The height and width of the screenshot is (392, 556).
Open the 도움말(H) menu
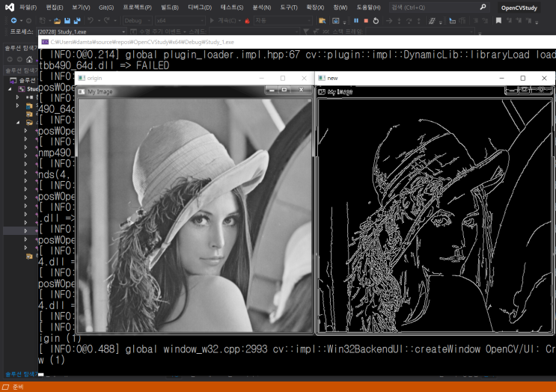click(368, 7)
